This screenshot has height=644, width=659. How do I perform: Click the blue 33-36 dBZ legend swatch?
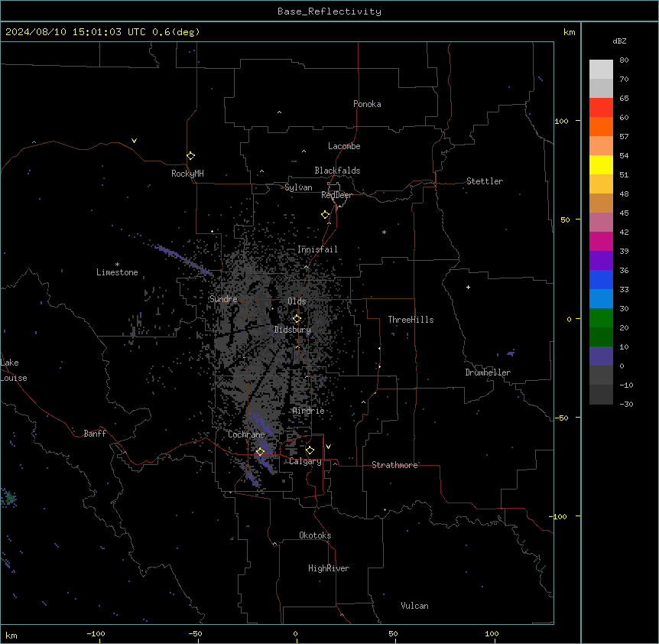tap(601, 279)
